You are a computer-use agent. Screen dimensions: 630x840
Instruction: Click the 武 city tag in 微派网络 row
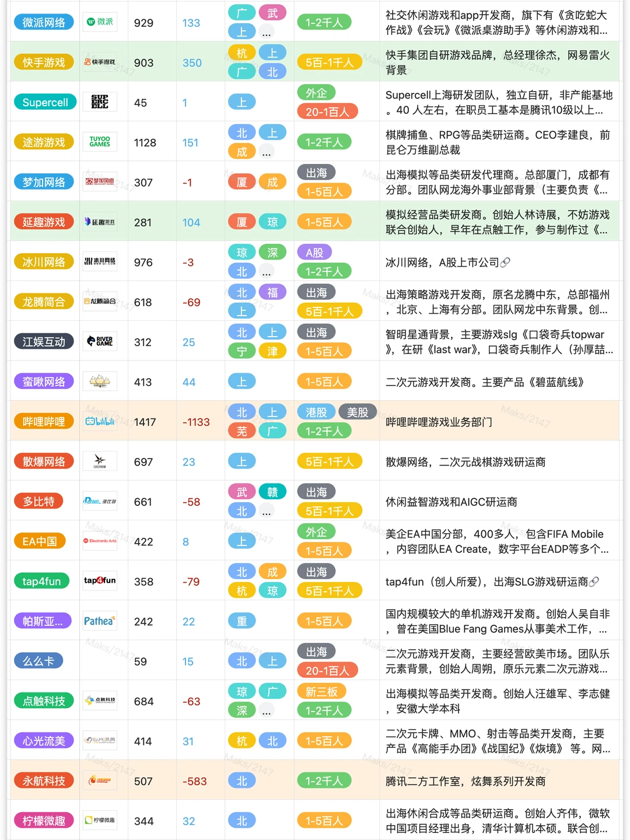[x=272, y=13]
